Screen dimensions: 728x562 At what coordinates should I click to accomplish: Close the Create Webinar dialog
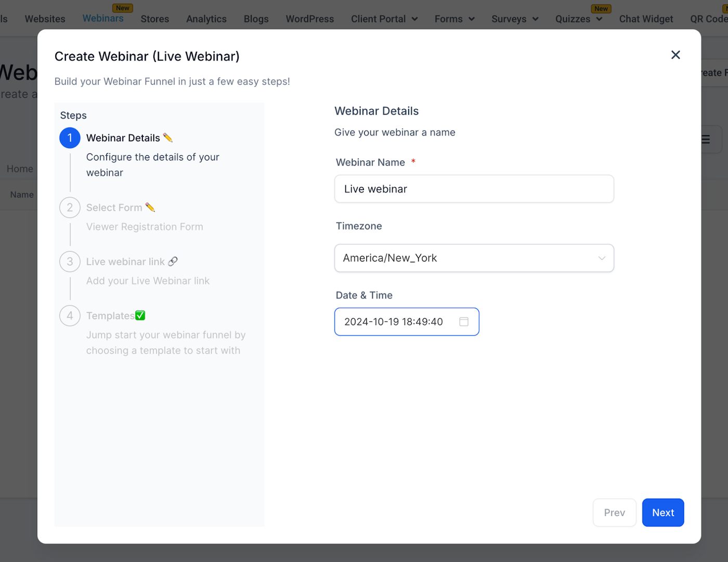pos(675,55)
